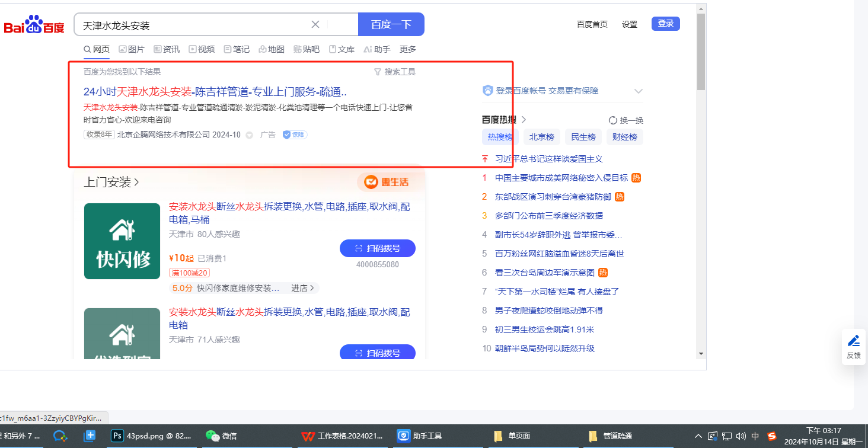The height and width of the screenshot is (448, 868).
Task: Click the 换一换 refresh icon
Action: click(x=613, y=120)
